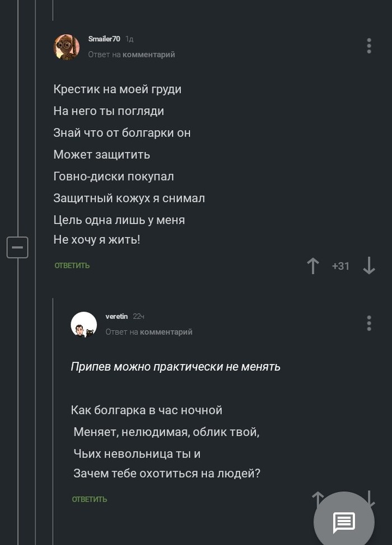Viewport: 392px width, 545px height.
Task: Open the Smailer70 username link
Action: click(104, 39)
